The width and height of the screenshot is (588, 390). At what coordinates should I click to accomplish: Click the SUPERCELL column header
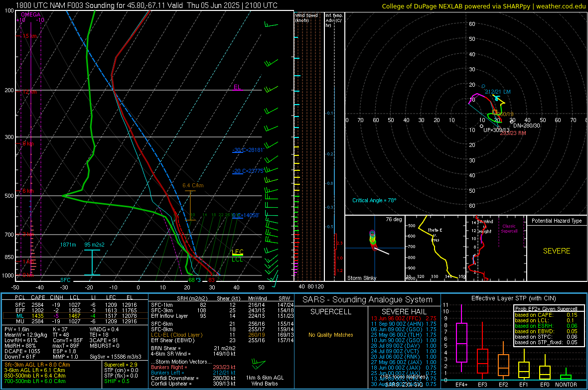[331, 312]
